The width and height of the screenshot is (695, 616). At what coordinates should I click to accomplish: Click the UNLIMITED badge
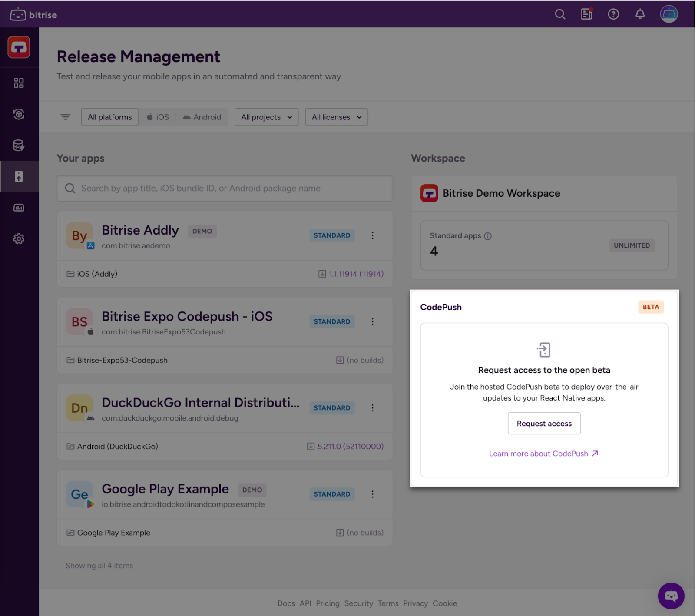[632, 245]
